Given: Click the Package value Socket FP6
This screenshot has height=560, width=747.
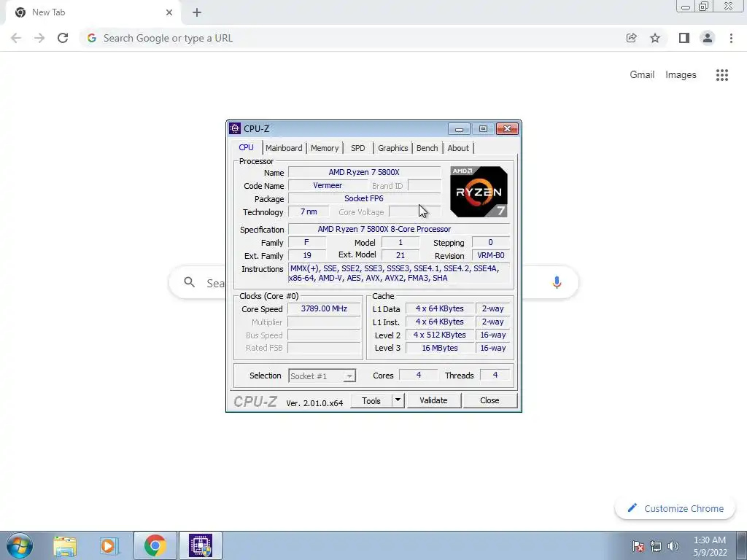Looking at the screenshot, I should click(x=364, y=198).
